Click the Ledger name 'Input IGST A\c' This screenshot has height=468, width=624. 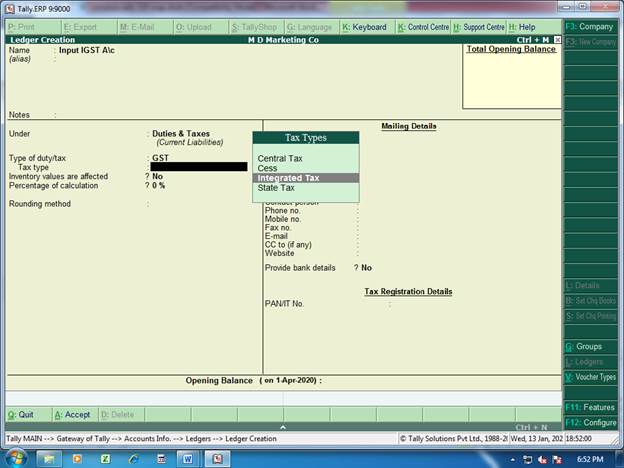click(x=87, y=50)
